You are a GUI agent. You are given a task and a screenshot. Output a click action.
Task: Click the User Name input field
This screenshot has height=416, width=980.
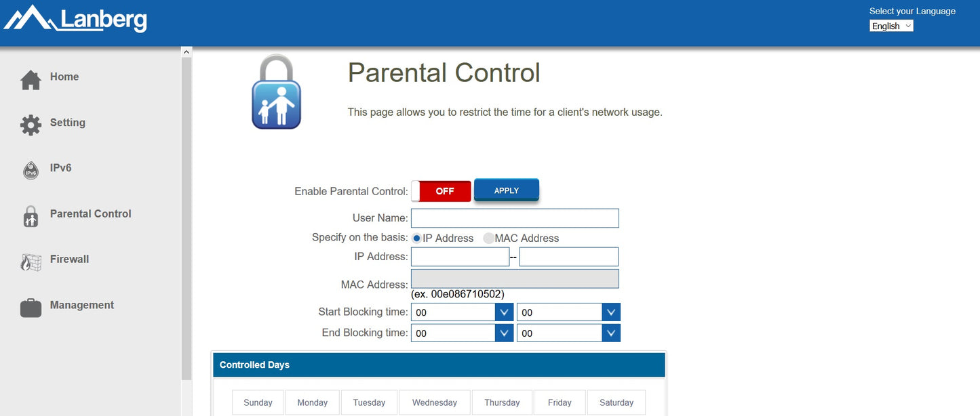515,218
